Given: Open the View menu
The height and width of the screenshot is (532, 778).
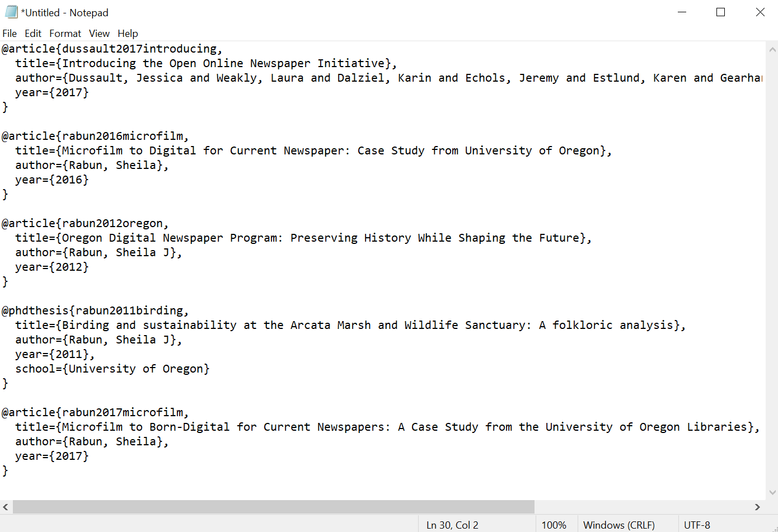Looking at the screenshot, I should (99, 34).
